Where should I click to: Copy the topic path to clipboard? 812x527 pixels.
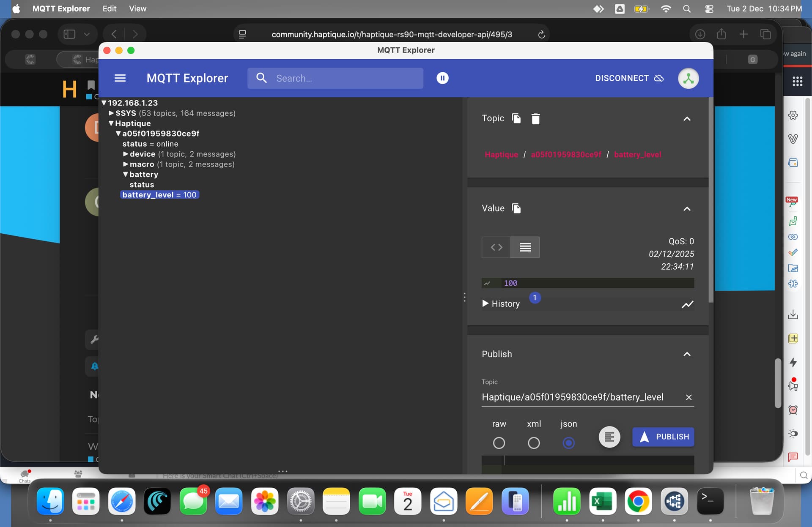click(516, 118)
